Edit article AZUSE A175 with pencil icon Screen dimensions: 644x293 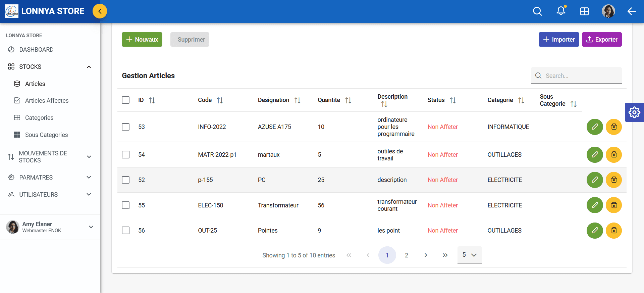[595, 127]
